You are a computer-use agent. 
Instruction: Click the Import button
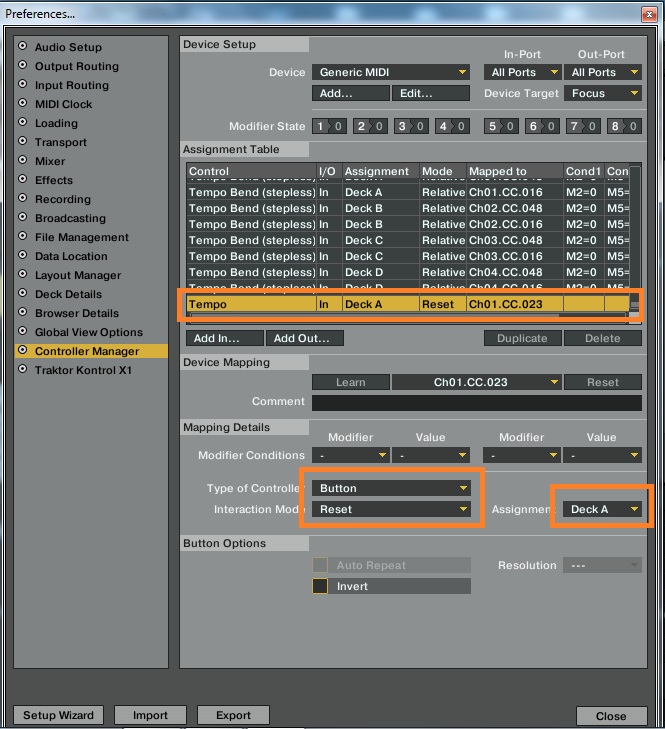pyautogui.click(x=150, y=715)
